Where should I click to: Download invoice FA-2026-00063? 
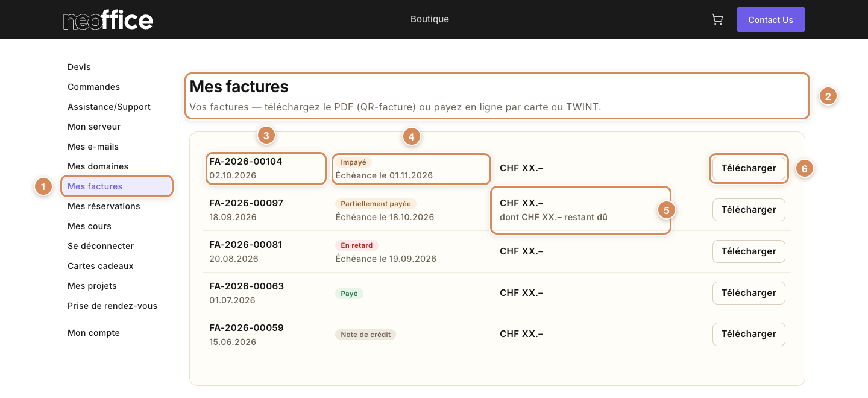point(749,293)
